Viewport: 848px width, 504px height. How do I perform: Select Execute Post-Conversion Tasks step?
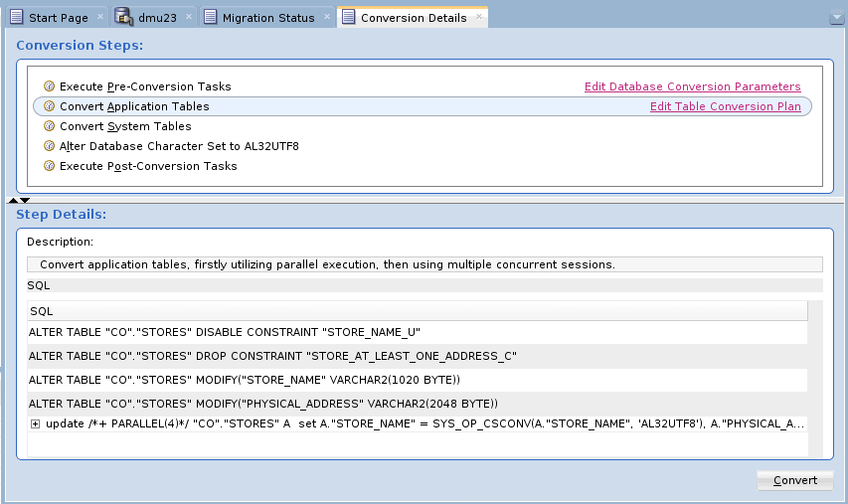tap(148, 167)
